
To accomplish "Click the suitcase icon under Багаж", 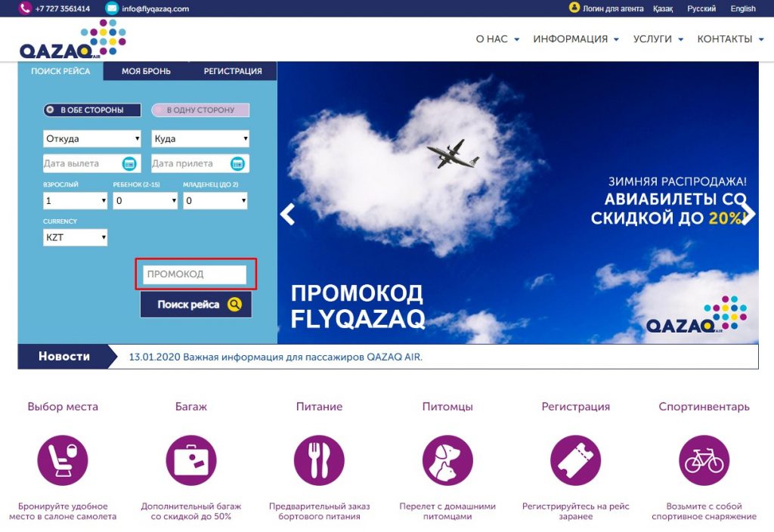I will tap(191, 459).
